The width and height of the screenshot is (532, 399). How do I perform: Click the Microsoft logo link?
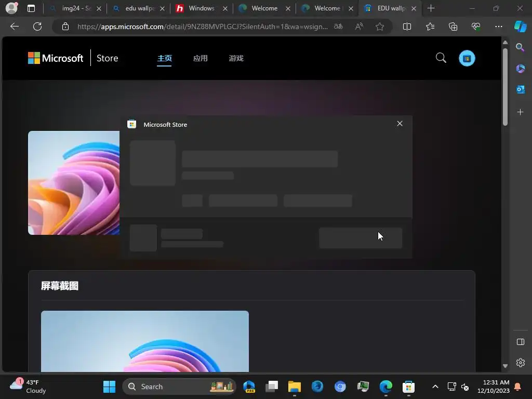[55, 58]
